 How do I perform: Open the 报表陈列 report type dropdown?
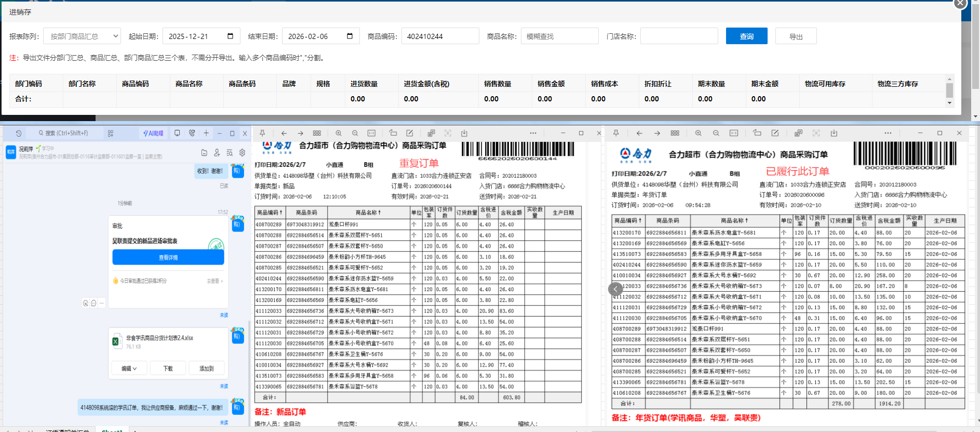click(82, 36)
